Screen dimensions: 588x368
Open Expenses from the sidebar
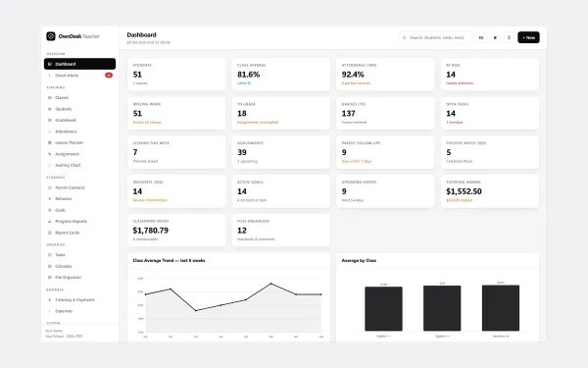[79, 311]
